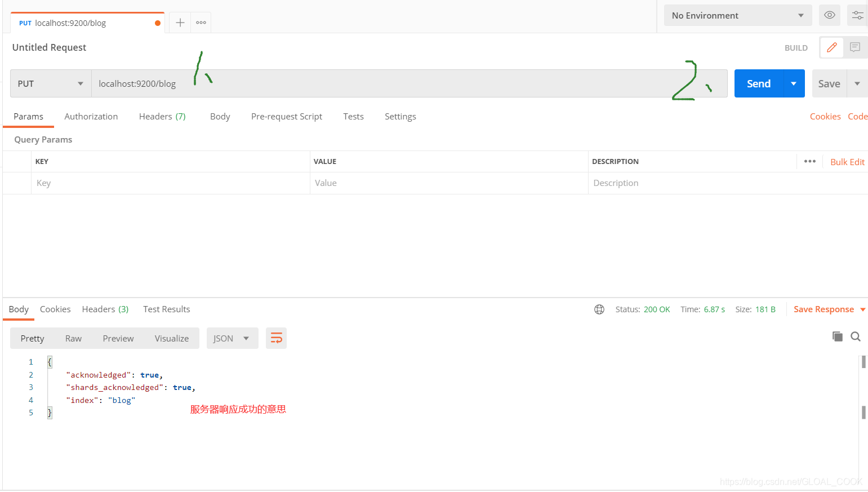The height and width of the screenshot is (492, 868).
Task: Click the Save Response link
Action: pyautogui.click(x=824, y=309)
